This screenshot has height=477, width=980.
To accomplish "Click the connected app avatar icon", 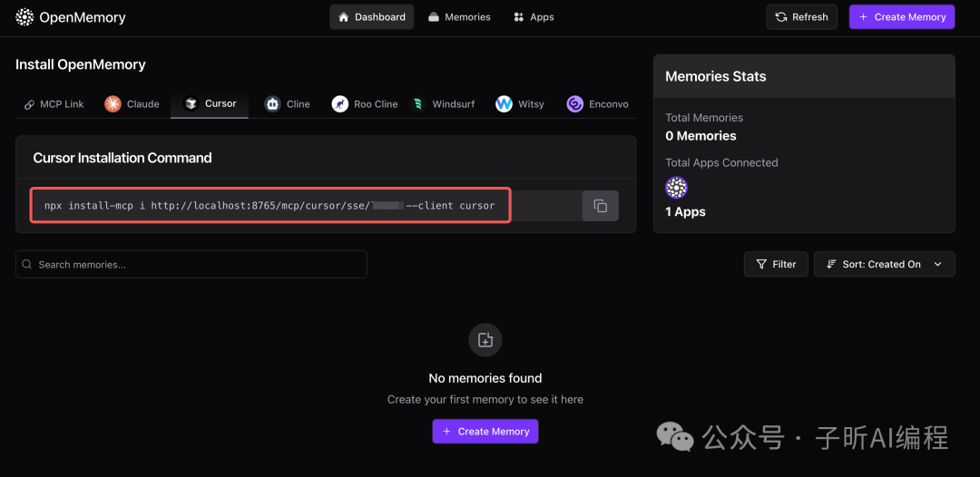I will [x=676, y=188].
